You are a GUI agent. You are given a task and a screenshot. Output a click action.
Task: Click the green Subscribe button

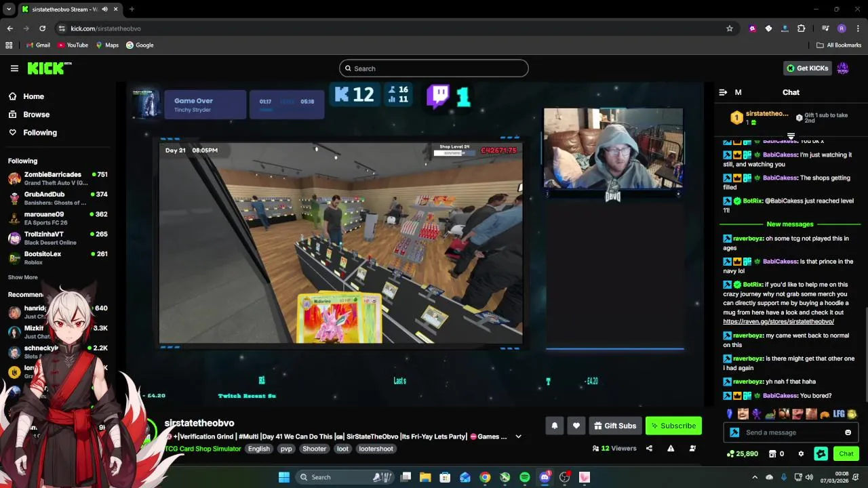pos(673,426)
